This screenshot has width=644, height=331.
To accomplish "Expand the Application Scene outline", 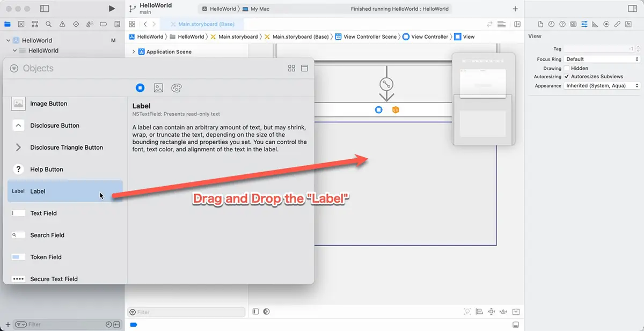I will pyautogui.click(x=133, y=52).
